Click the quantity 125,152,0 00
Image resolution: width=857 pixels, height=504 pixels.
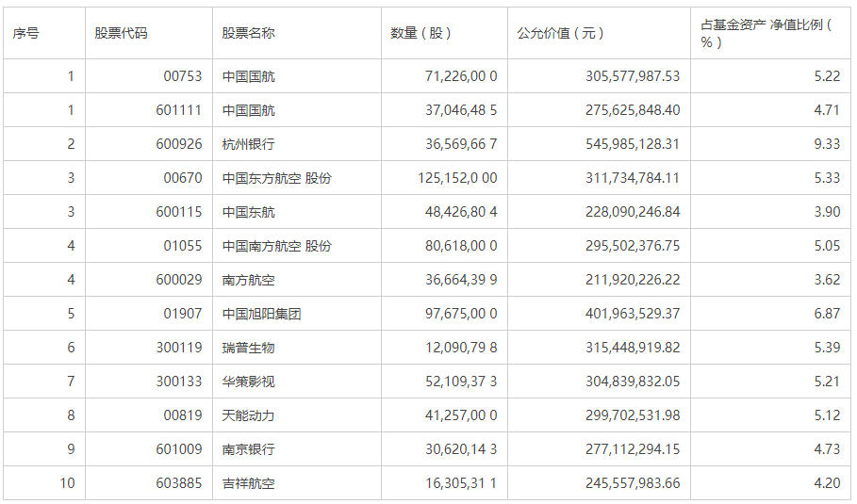tap(457, 178)
